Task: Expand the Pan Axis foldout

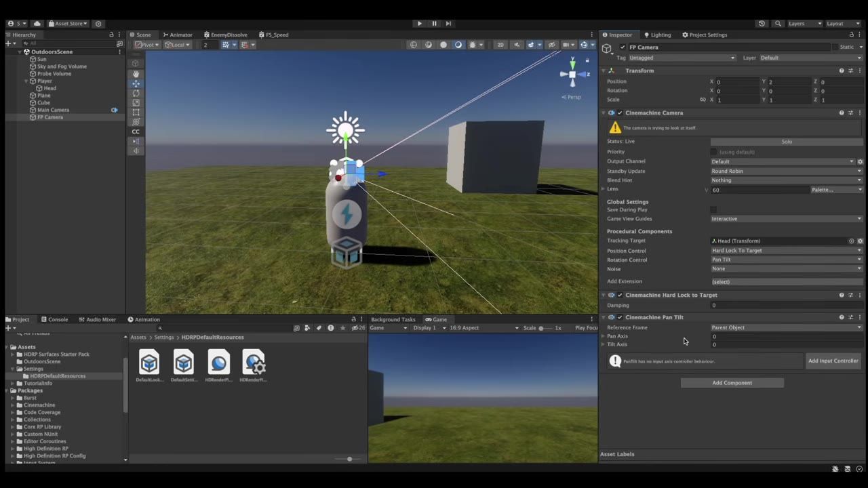Action: click(603, 336)
